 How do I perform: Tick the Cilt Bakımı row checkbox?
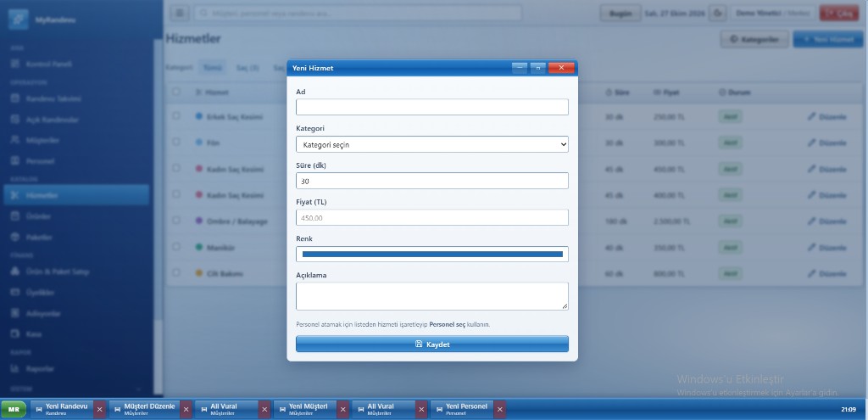[176, 272]
